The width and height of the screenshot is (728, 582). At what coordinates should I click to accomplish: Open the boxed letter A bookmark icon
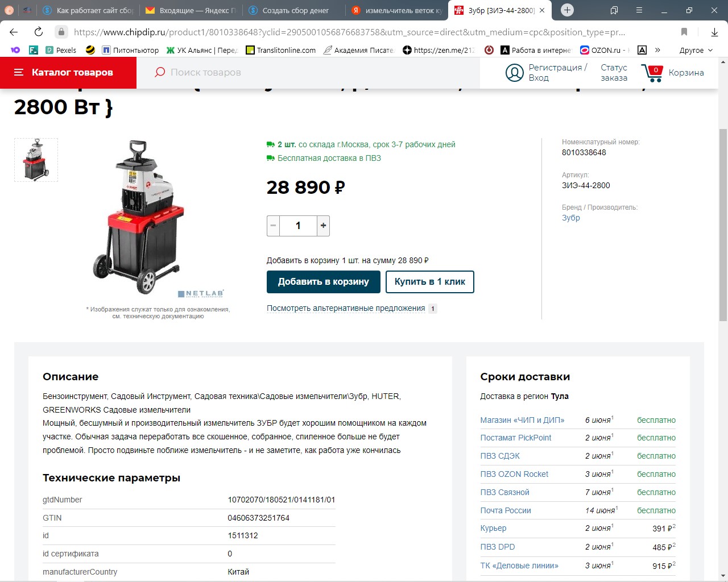[642, 50]
